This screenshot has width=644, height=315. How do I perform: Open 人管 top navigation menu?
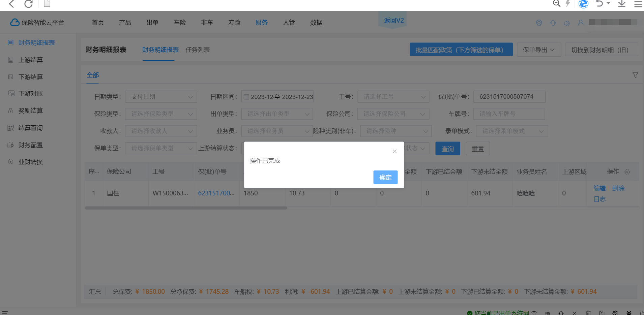289,23
